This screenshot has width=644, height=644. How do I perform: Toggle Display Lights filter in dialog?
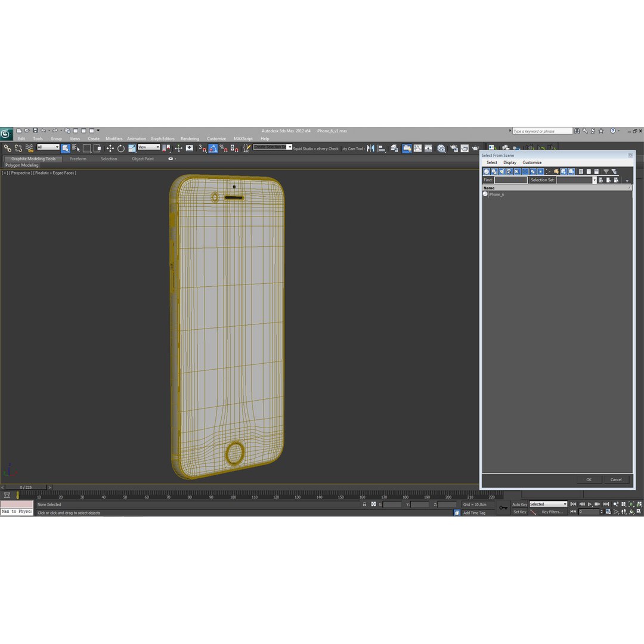pos(502,172)
